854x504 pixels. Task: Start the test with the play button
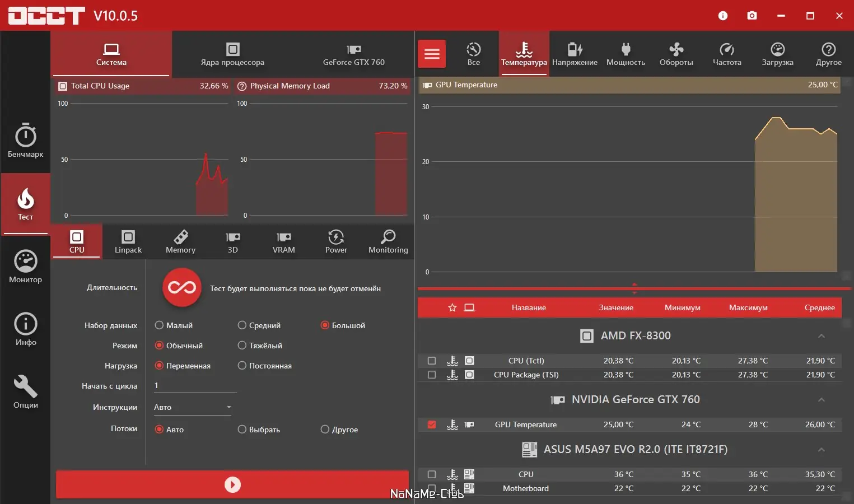pos(232,484)
